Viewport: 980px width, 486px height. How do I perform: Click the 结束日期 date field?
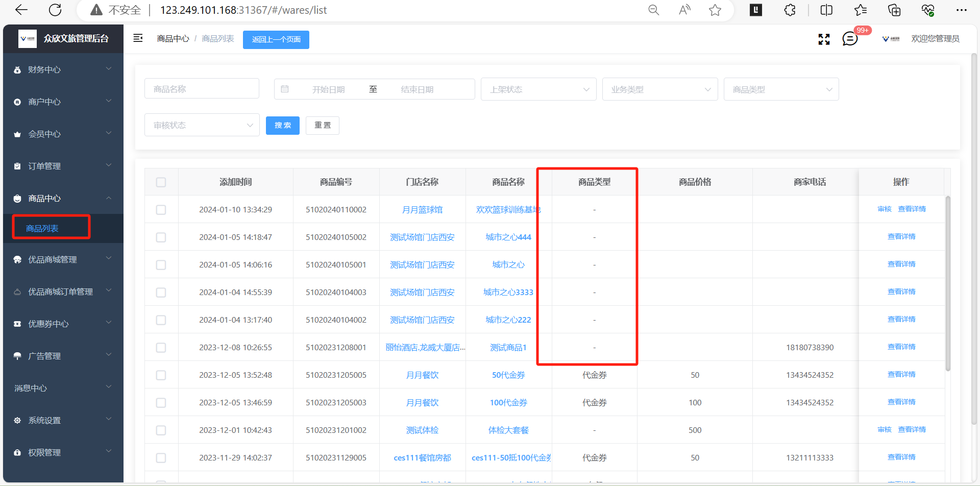417,89
